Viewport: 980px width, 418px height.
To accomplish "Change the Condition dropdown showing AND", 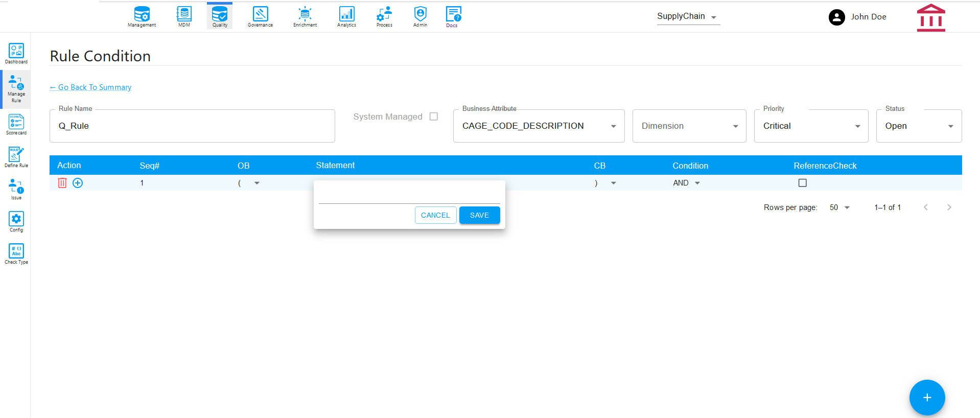I will 687,183.
